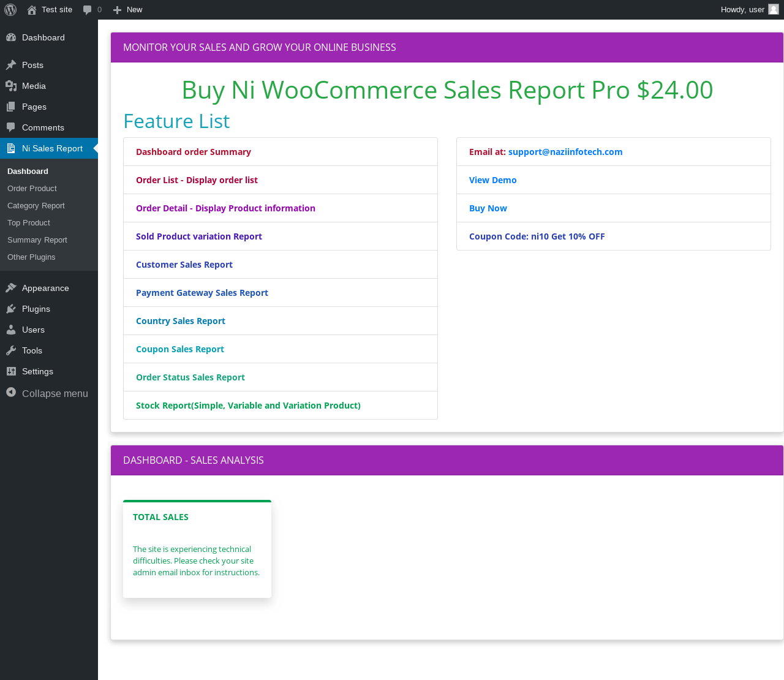Click the Stock Report feature row
The width and height of the screenshot is (784, 680).
[281, 406]
